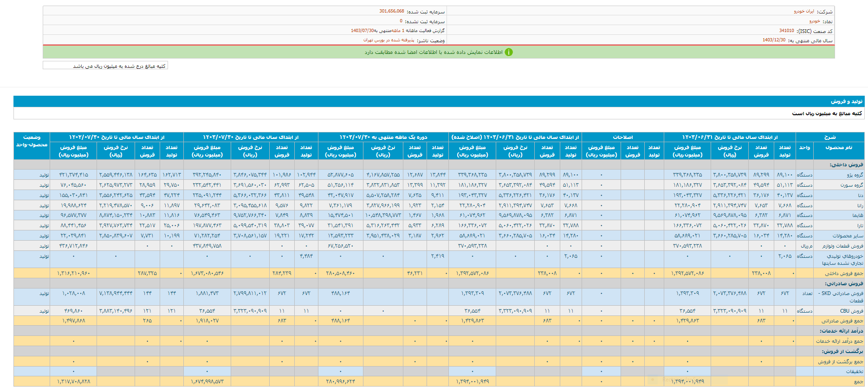Click the fiscal year end date 1403/12/30
The image size is (868, 387).
click(x=774, y=40)
